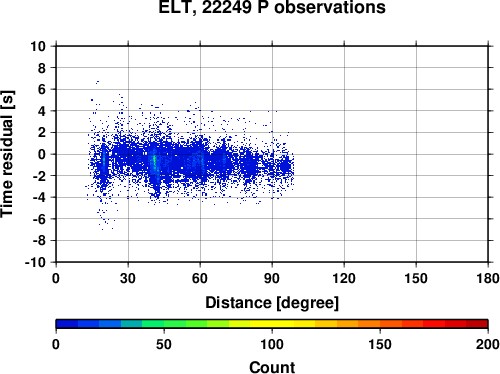
Task: Pick the Count colorbar tick label "150"
Action: [x=380, y=344]
